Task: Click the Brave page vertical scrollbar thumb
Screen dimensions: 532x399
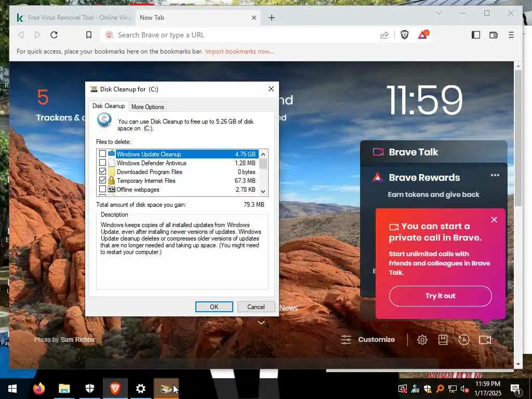Action: click(518, 137)
